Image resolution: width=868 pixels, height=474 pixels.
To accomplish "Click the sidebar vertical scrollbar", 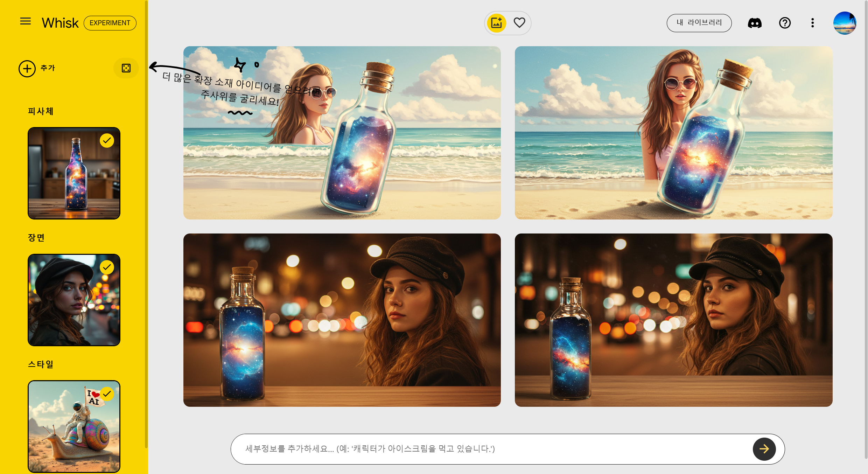I will pyautogui.click(x=146, y=224).
